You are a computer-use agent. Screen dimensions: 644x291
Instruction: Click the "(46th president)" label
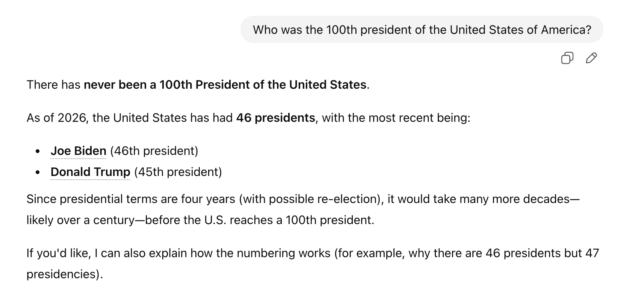154,151
